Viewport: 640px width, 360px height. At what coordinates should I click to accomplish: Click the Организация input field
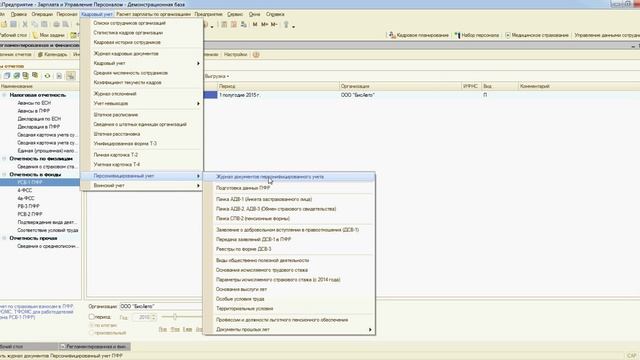coord(161,307)
